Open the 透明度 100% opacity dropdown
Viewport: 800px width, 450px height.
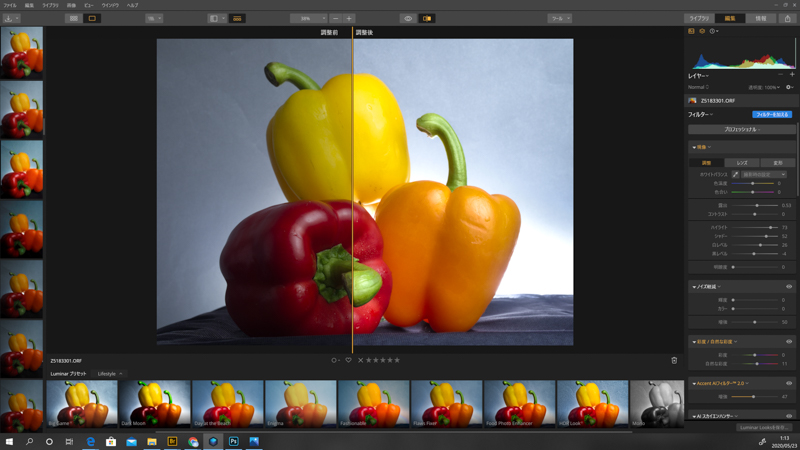pyautogui.click(x=764, y=87)
